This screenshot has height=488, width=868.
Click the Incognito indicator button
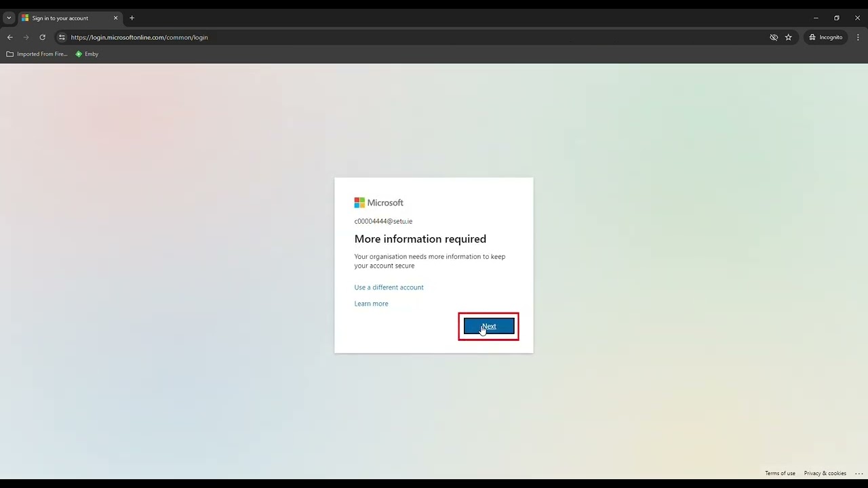coord(825,37)
